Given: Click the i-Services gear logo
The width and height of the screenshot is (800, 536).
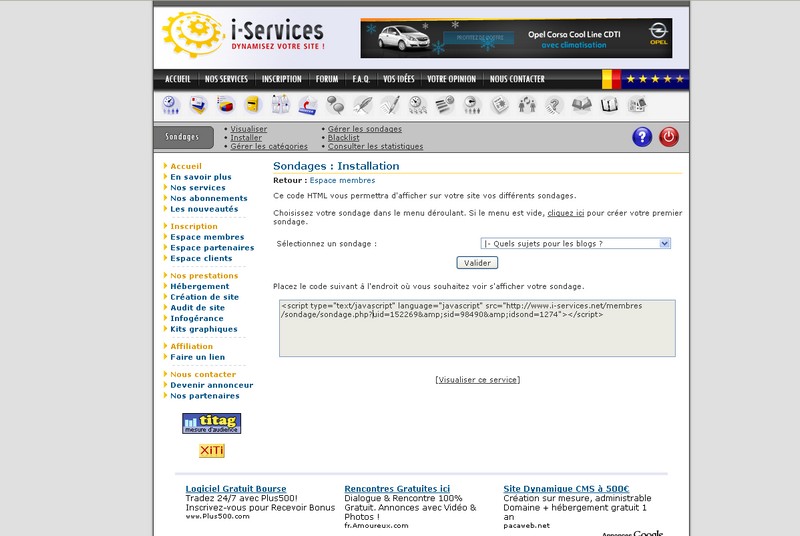Looking at the screenshot, I should 193,34.
